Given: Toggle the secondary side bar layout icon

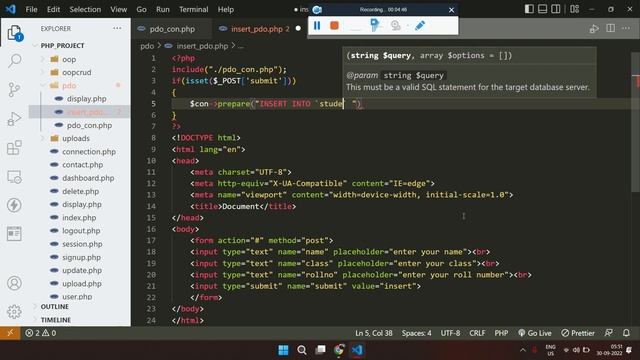Looking at the screenshot, I should 556,9.
